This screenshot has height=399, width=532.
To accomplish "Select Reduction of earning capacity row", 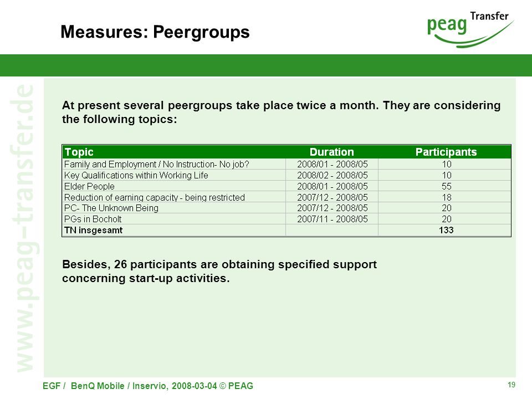I will click(287, 197).
